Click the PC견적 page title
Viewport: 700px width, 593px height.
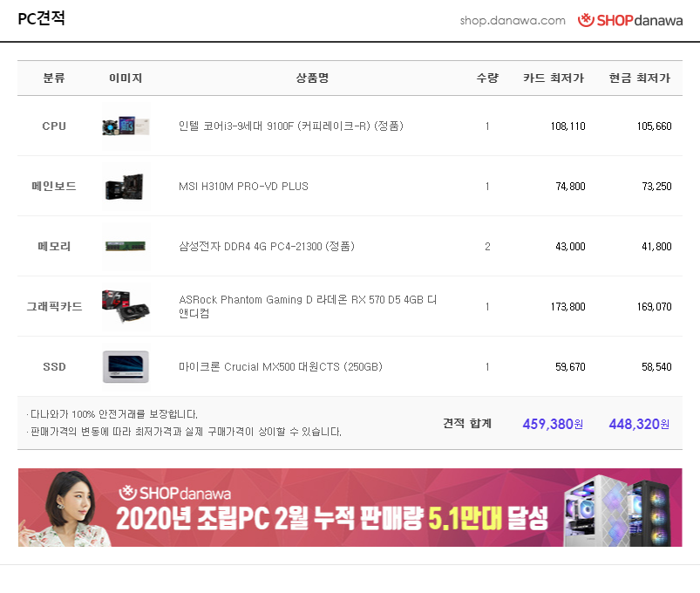[42, 18]
